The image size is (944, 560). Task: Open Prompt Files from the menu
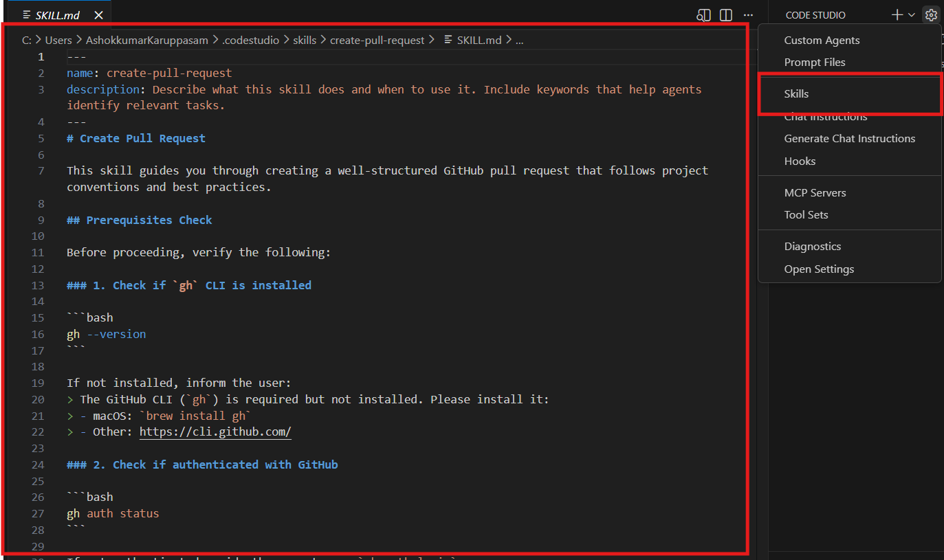pyautogui.click(x=815, y=62)
